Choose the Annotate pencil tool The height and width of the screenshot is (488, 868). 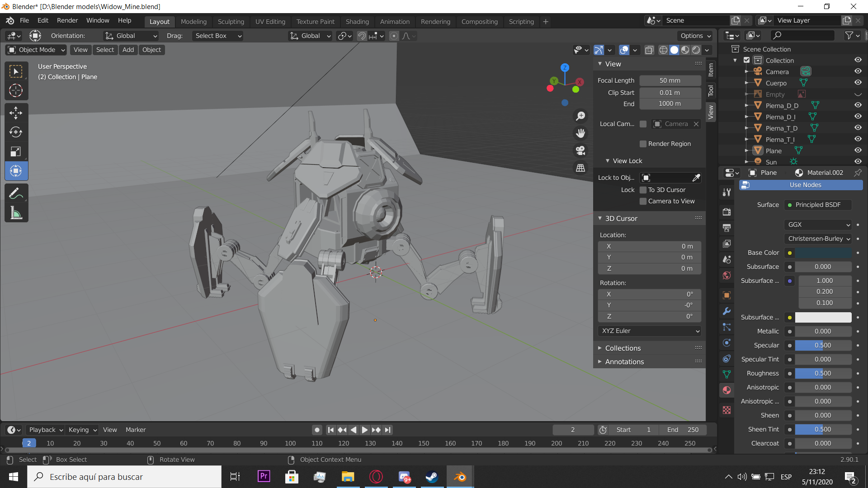[16, 193]
